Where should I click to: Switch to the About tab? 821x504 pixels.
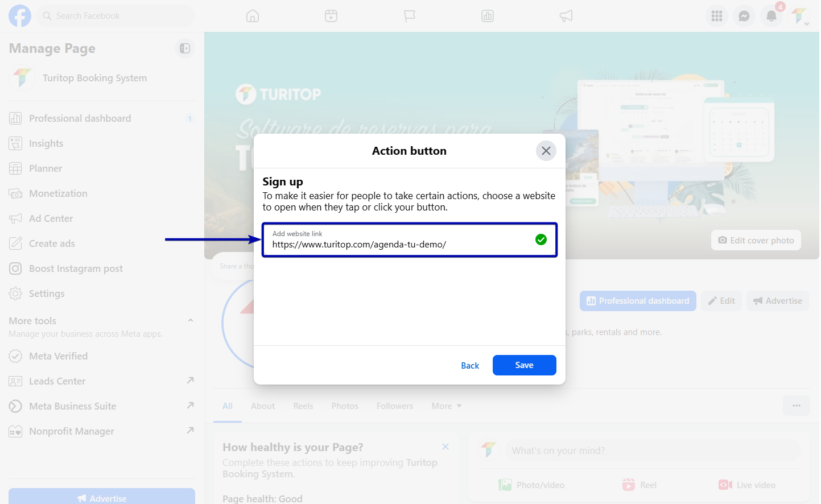tap(263, 406)
